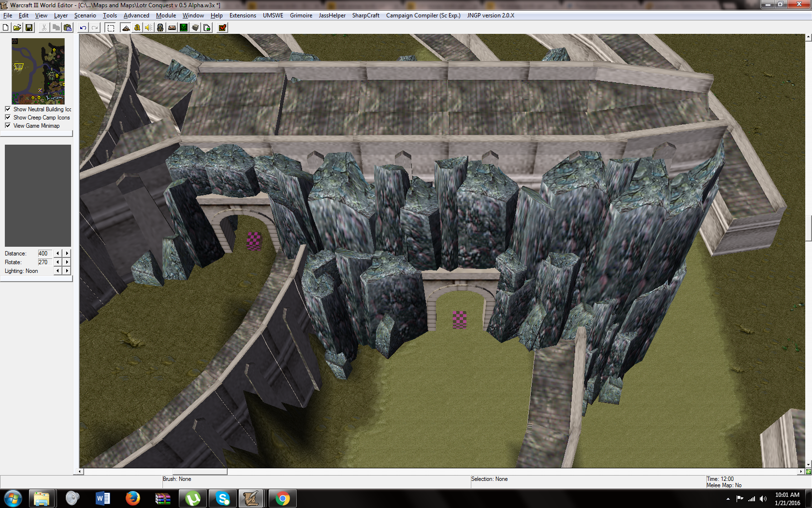Click the Distance value field
The image size is (812, 508).
coord(44,254)
